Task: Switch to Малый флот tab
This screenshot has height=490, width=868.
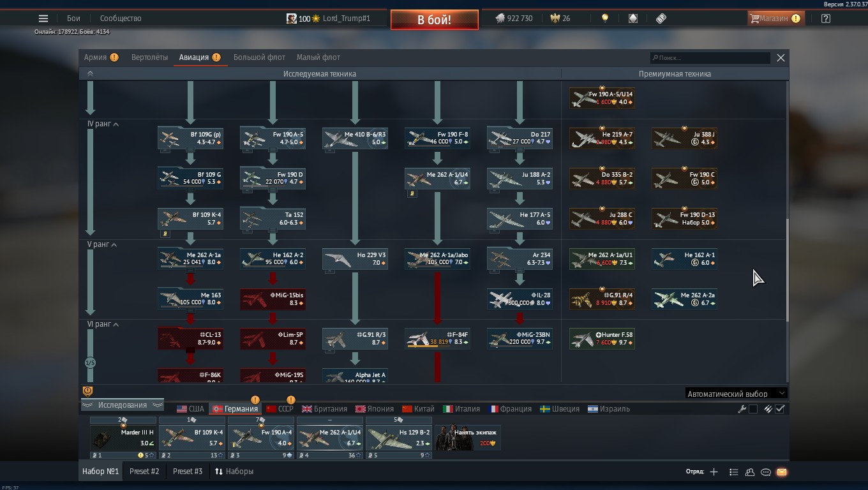Action: [318, 57]
